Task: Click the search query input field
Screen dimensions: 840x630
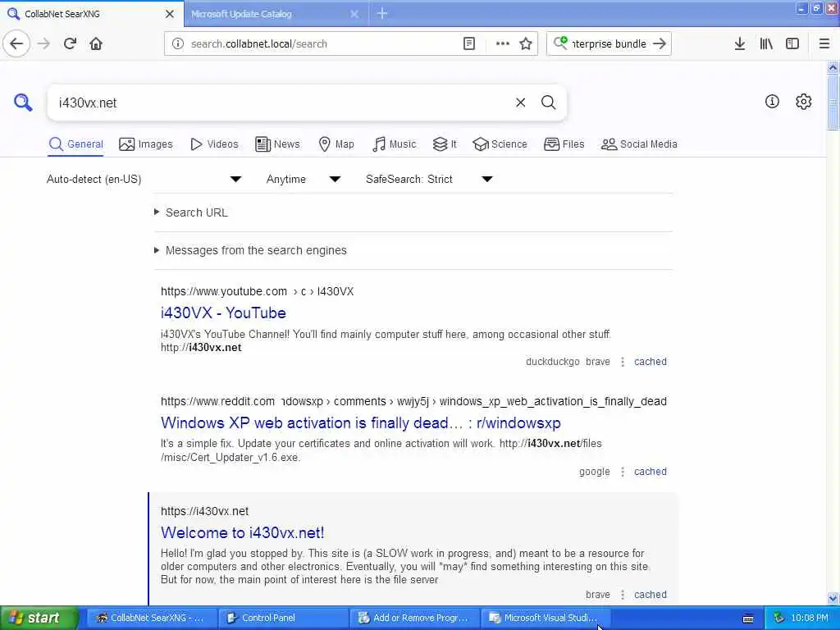Action: [281, 103]
